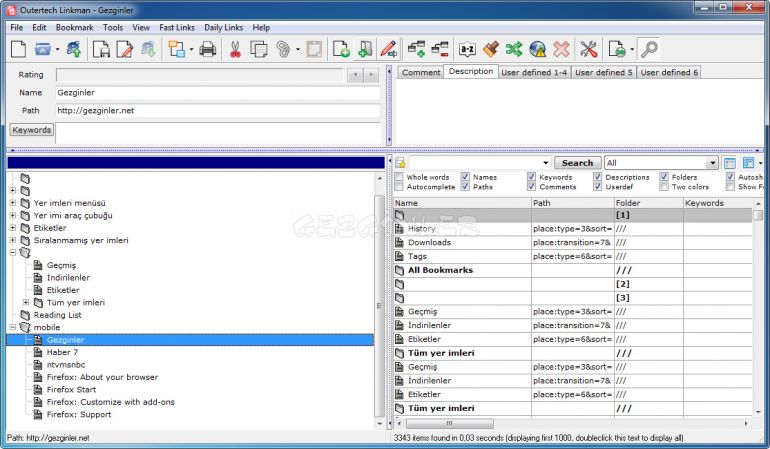This screenshot has height=449, width=770.
Task: Uncheck the Names search option
Action: [x=465, y=177]
